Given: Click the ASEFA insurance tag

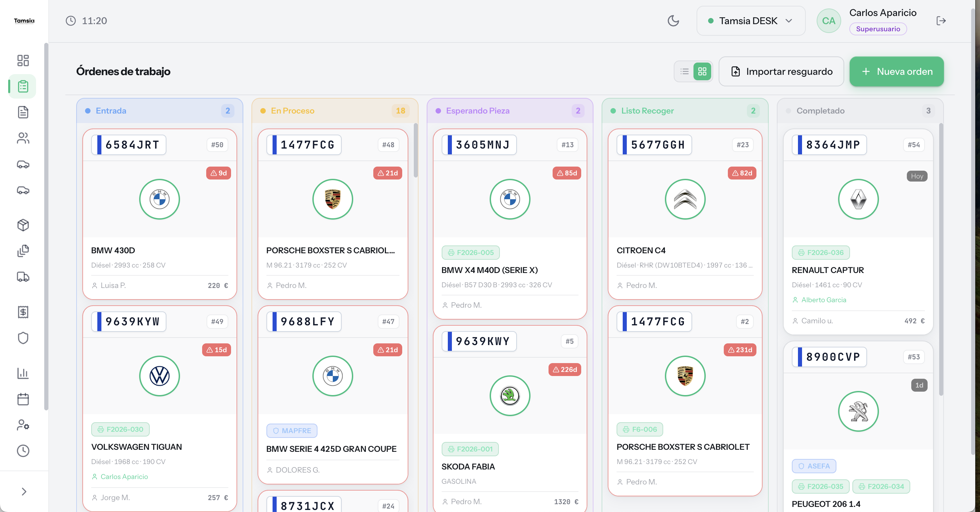Looking at the screenshot, I should (x=814, y=466).
